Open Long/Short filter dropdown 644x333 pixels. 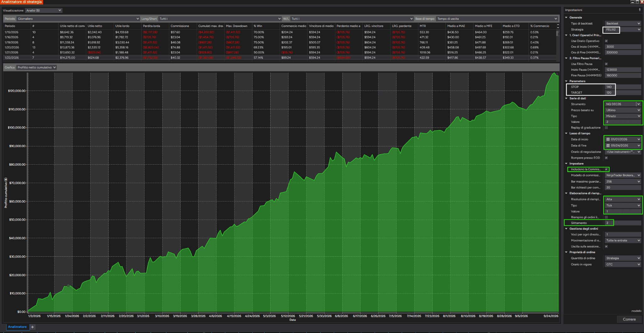pyautogui.click(x=220, y=19)
